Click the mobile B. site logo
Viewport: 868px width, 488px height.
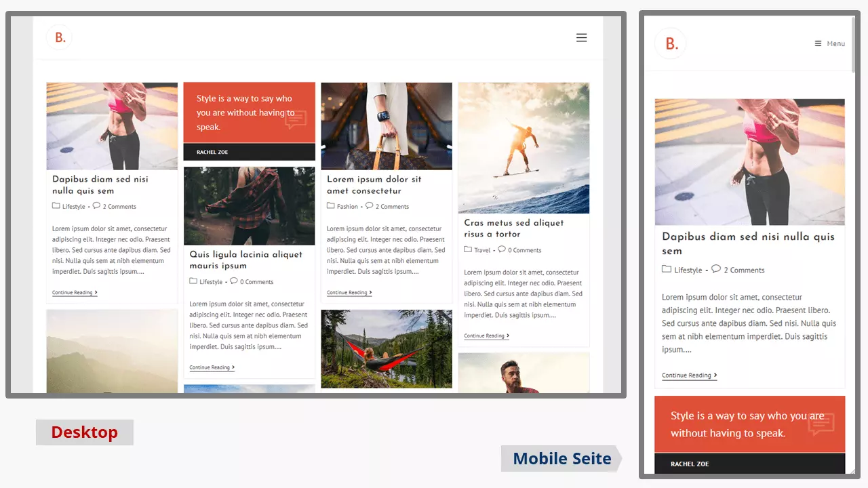coord(671,43)
